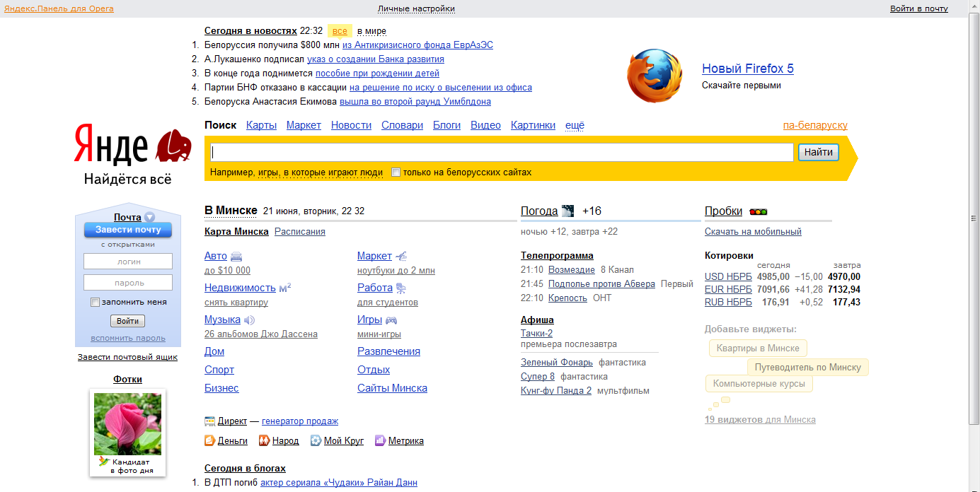The width and height of the screenshot is (980, 492).
Task: Click the Деньги service icon
Action: (209, 440)
